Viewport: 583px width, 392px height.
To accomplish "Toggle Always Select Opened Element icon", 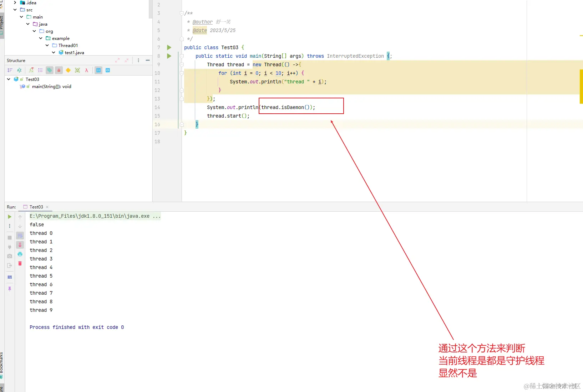I will [98, 70].
